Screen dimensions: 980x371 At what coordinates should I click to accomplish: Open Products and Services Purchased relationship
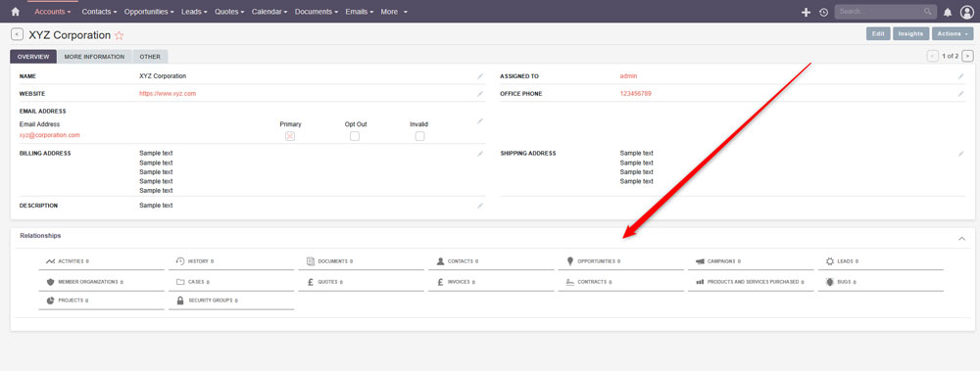(751, 282)
